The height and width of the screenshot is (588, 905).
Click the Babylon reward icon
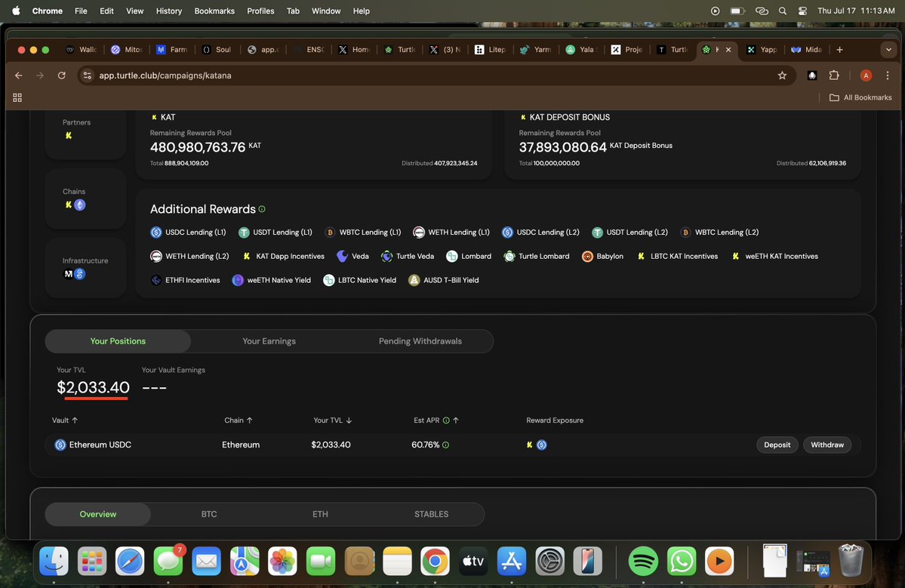point(587,256)
